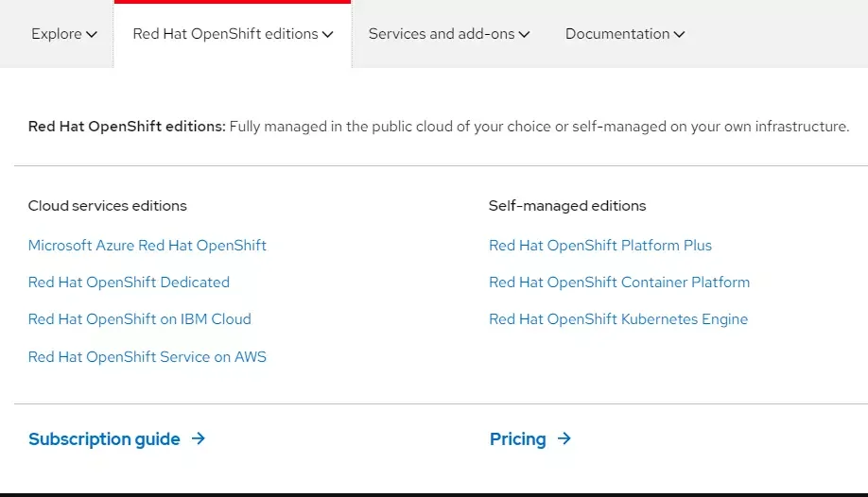Open the Explore dropdown menu

pos(64,34)
